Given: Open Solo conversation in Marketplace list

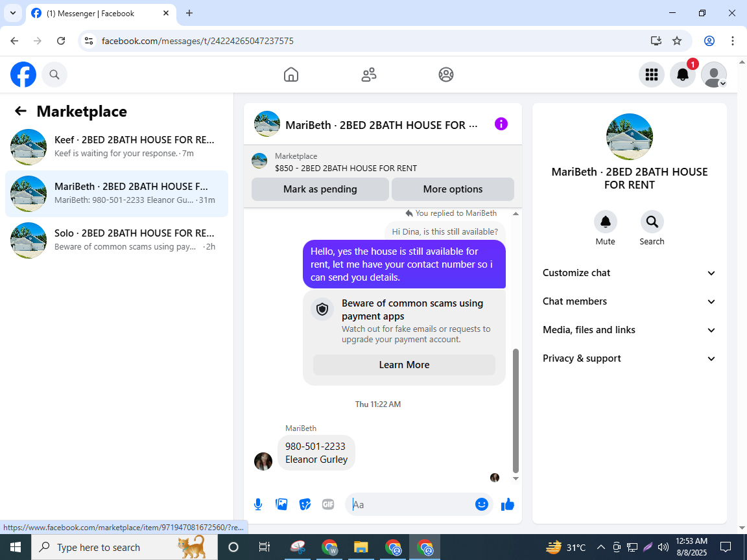Looking at the screenshot, I should click(x=117, y=240).
